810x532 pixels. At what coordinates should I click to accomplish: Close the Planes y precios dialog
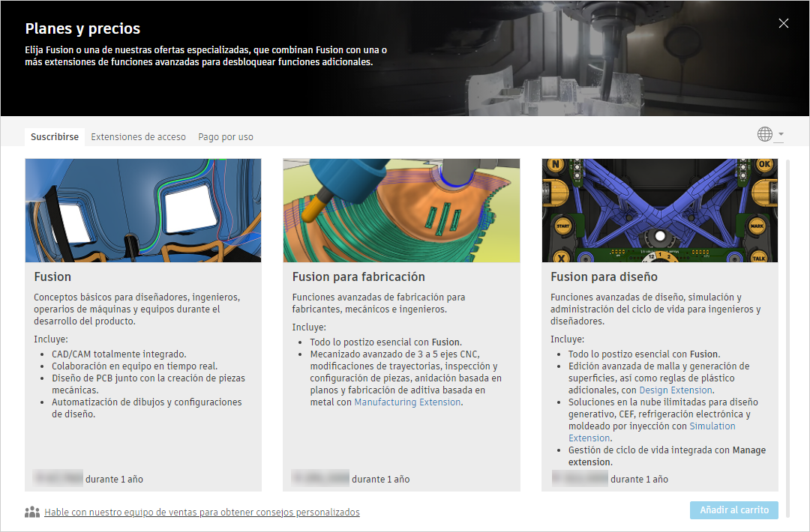tap(783, 23)
